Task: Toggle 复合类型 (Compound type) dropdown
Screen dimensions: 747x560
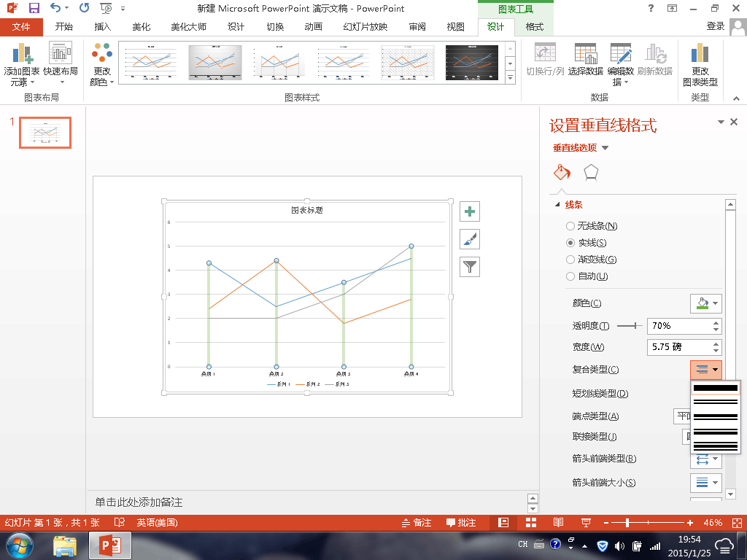Action: coord(706,370)
